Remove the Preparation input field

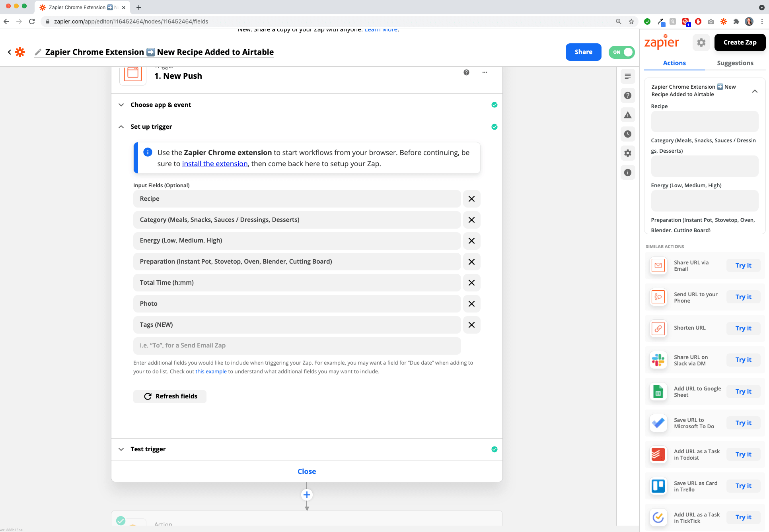pyautogui.click(x=471, y=262)
